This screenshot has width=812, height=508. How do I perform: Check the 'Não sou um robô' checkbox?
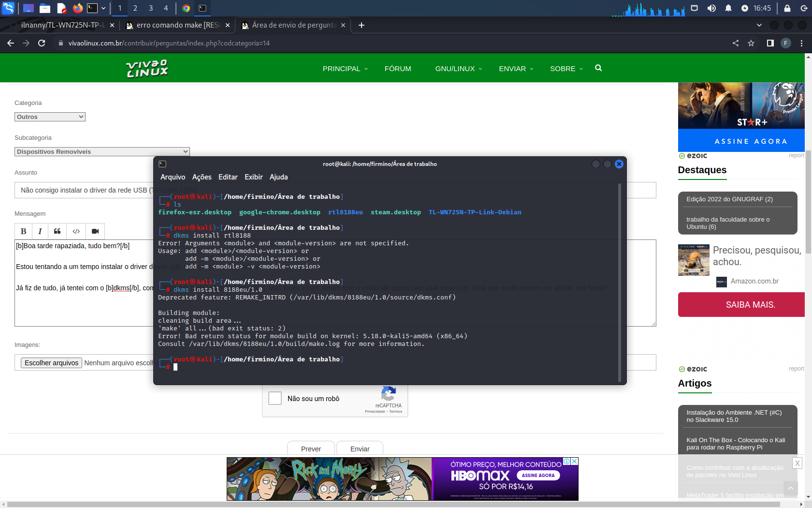[275, 398]
